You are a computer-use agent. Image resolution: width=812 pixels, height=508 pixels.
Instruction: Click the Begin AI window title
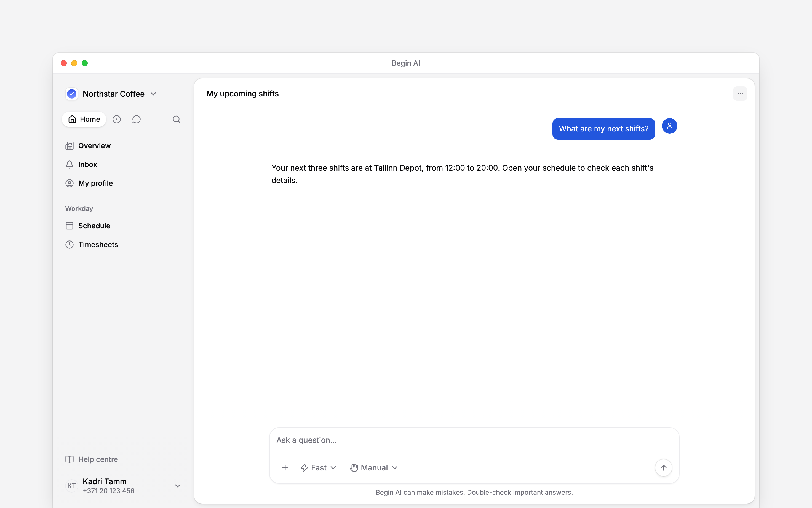click(406, 63)
